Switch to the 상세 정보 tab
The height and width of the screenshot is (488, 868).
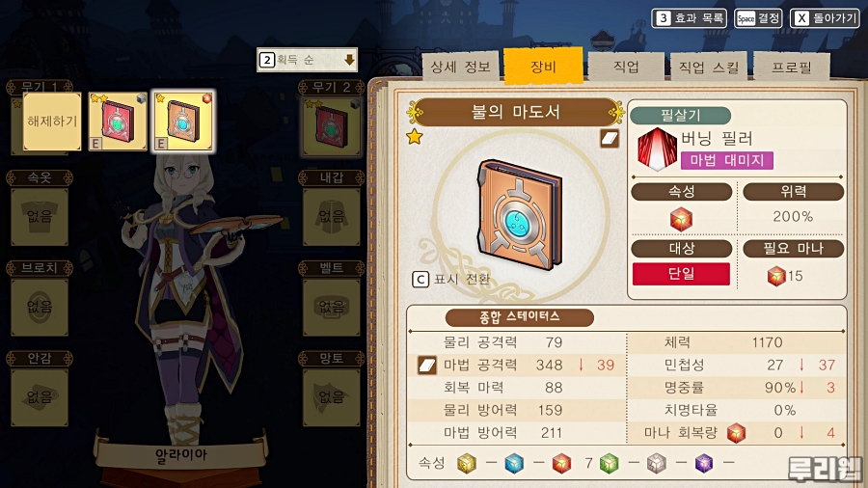[460, 67]
